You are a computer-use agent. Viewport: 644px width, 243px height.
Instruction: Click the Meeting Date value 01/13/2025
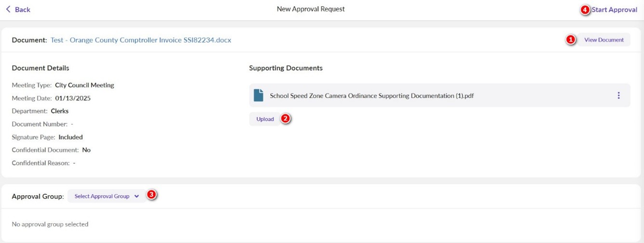pos(73,98)
